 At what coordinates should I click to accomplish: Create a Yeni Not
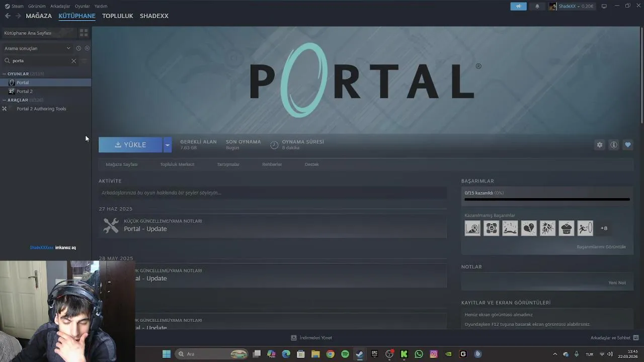(617, 283)
